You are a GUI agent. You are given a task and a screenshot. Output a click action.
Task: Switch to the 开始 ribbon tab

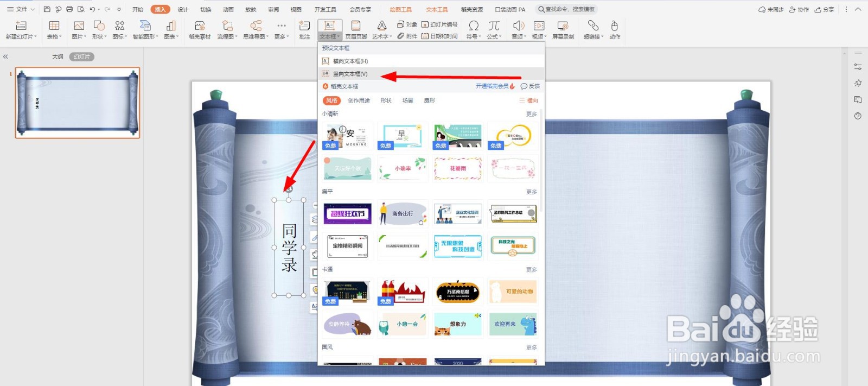(x=138, y=9)
